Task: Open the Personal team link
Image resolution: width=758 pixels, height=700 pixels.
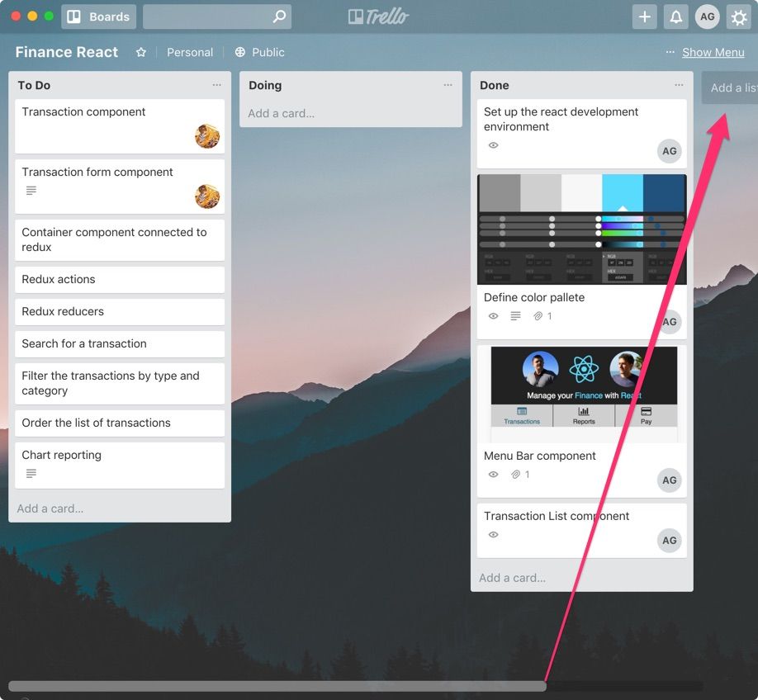Action: point(190,52)
